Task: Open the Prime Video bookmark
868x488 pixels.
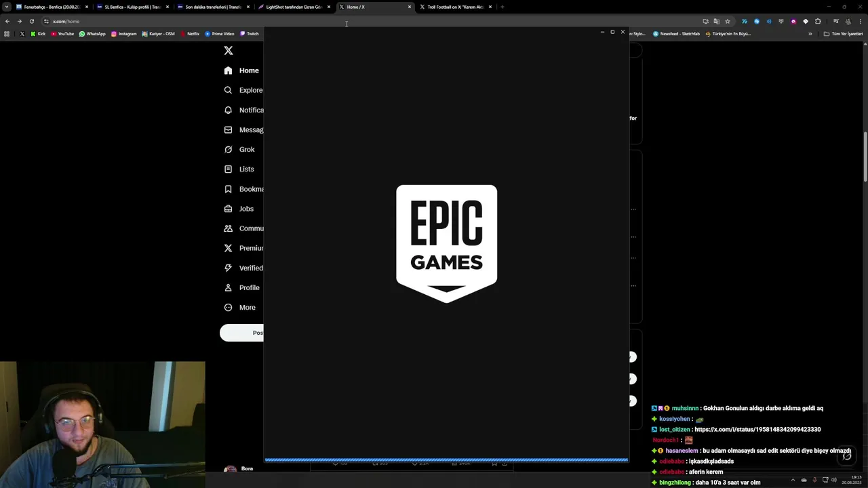Action: pyautogui.click(x=220, y=34)
